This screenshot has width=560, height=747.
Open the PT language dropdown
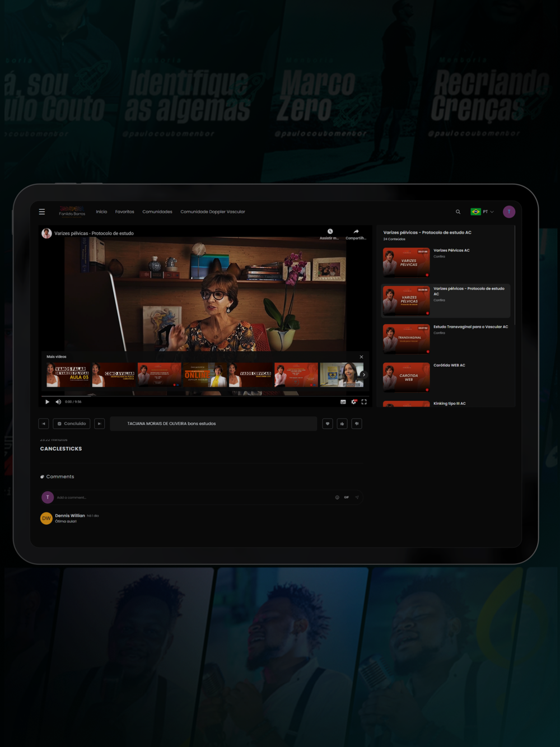point(489,212)
